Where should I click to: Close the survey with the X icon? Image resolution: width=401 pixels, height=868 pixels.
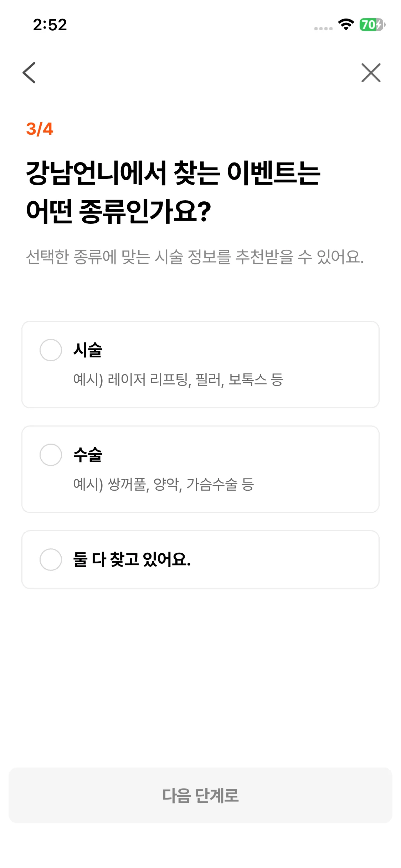tap(371, 73)
